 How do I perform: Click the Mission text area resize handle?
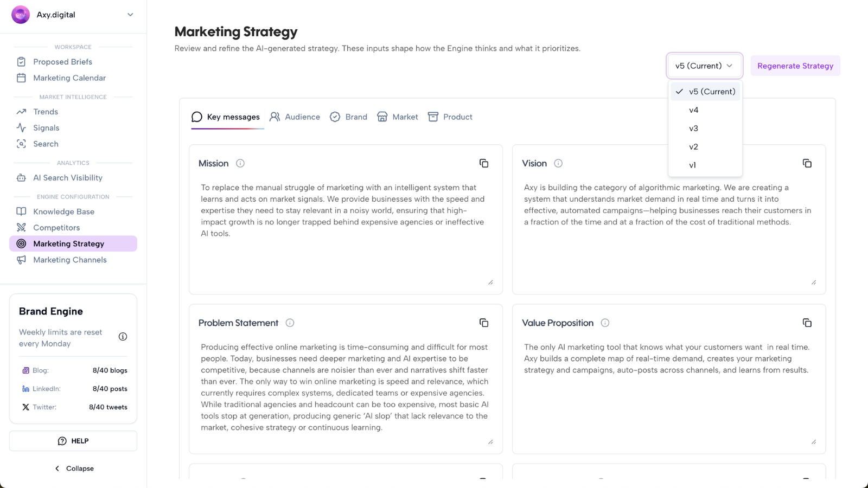pos(490,282)
